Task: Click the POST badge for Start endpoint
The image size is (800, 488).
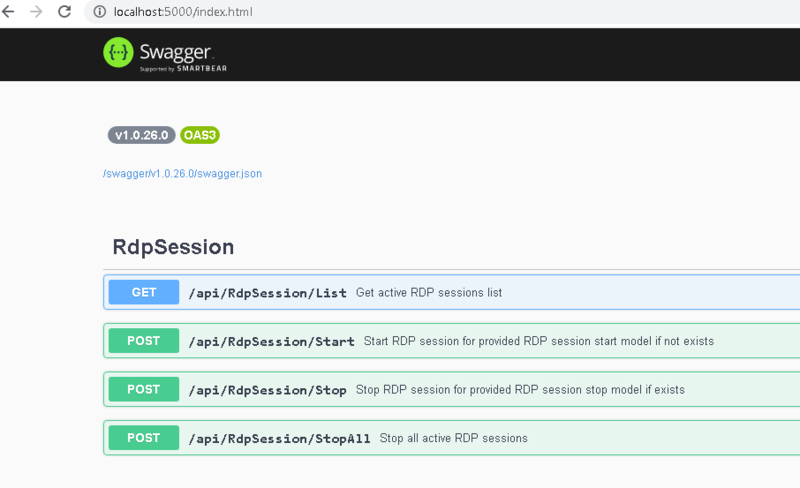Action: pos(144,340)
